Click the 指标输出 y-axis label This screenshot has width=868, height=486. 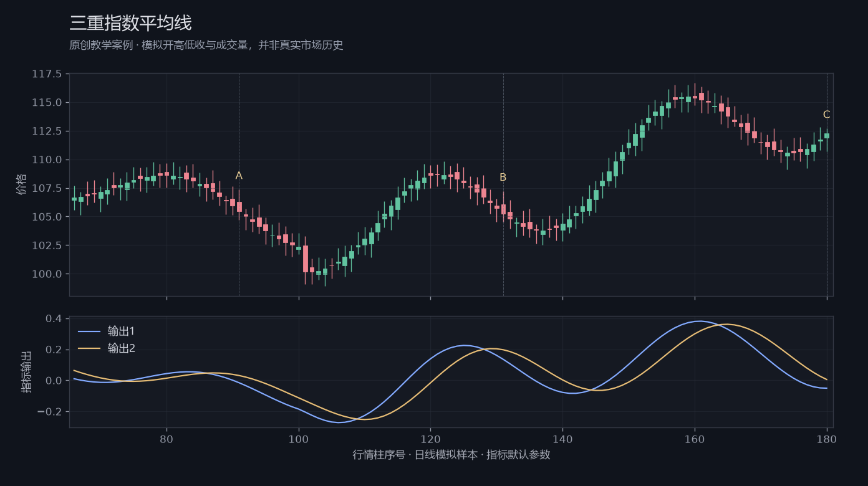point(27,372)
